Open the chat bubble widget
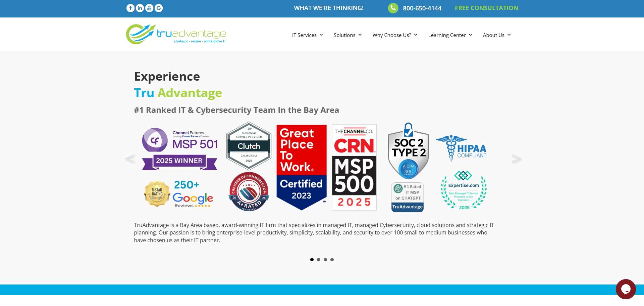This screenshot has height=306, width=644. point(626,289)
